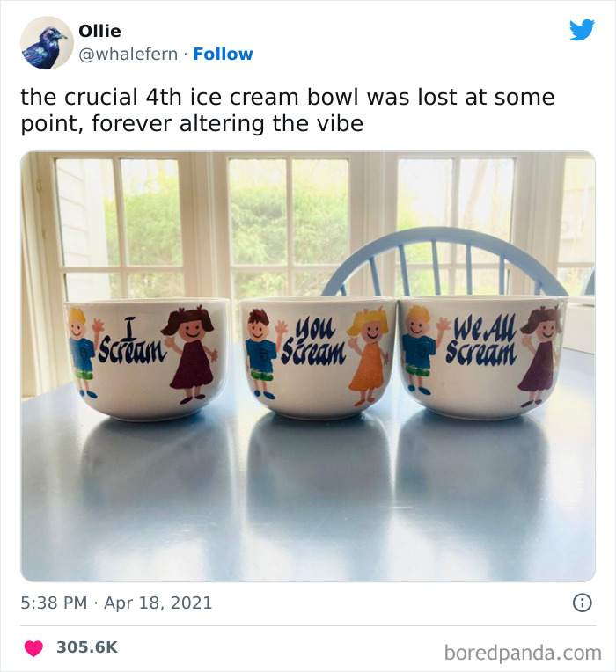Like the tweet with the heart icon
Viewport: 616px width, 672px height.
coord(33,647)
